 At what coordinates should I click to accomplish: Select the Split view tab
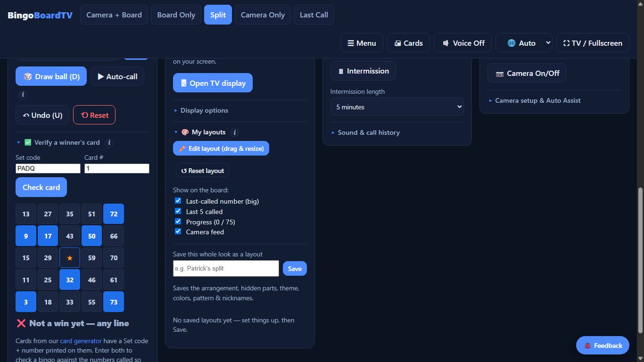click(x=218, y=15)
